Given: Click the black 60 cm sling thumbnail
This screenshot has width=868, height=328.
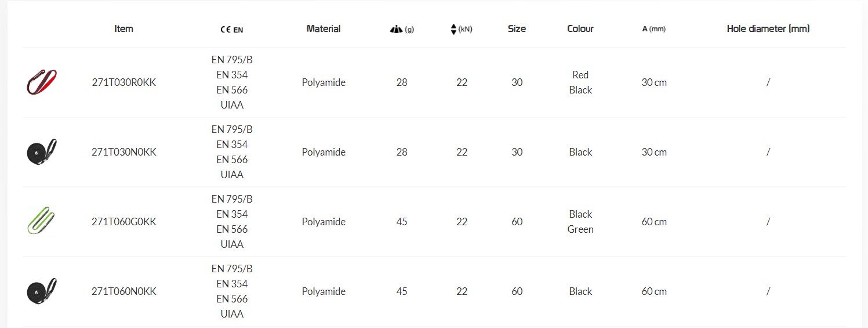Looking at the screenshot, I should click(42, 291).
